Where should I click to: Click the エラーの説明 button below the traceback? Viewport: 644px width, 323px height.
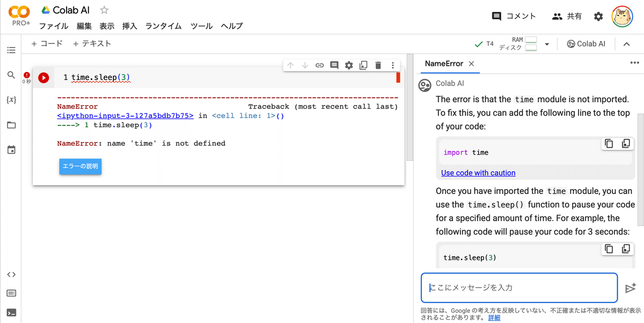(80, 167)
